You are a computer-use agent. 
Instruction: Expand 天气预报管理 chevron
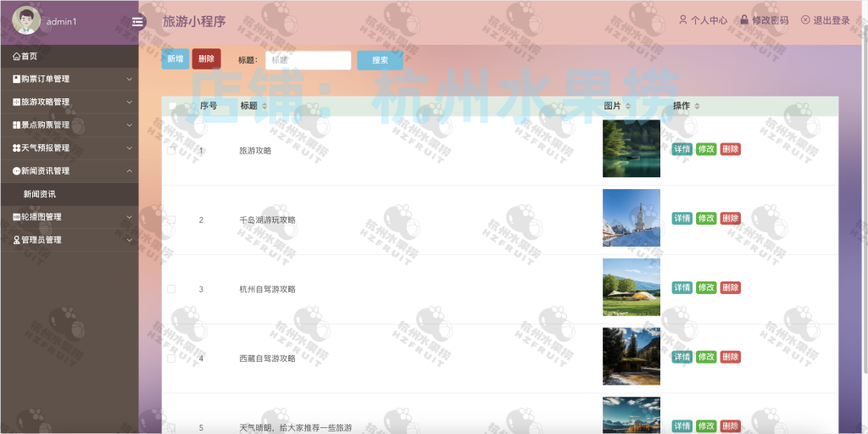click(x=129, y=148)
